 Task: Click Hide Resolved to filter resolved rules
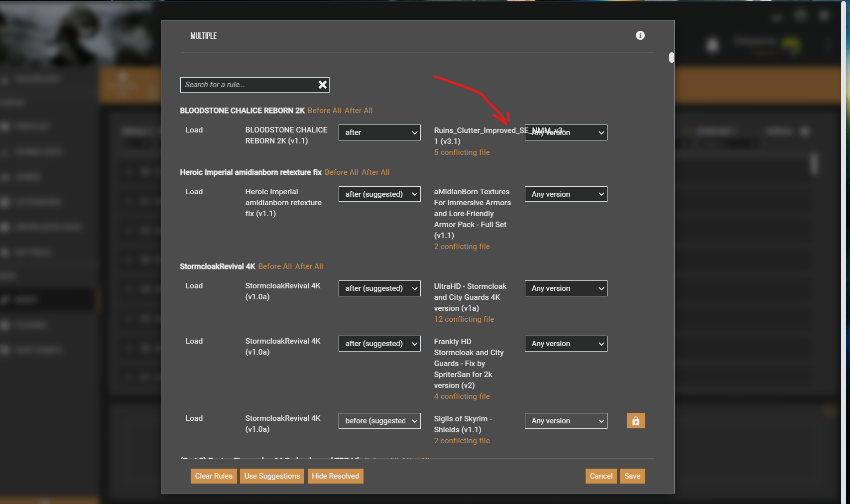pos(335,476)
